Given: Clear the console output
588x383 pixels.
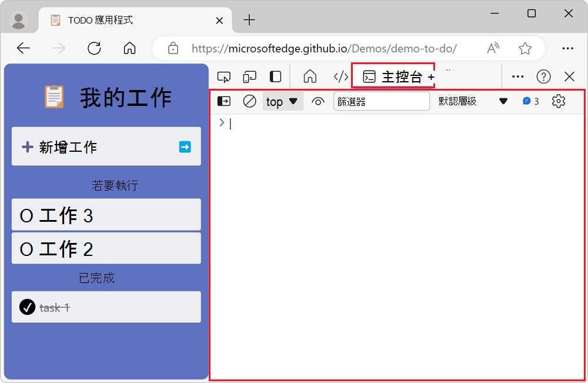Looking at the screenshot, I should pos(249,101).
